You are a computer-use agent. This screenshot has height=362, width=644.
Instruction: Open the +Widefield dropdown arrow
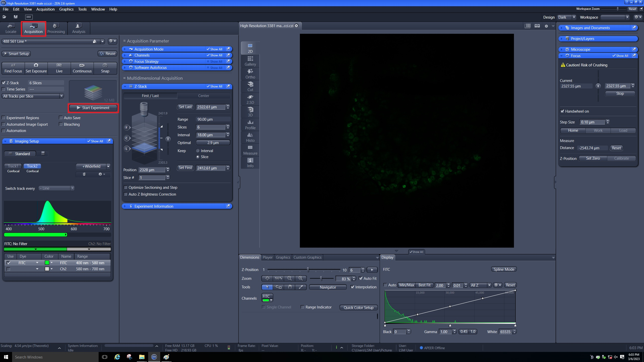coord(108,166)
